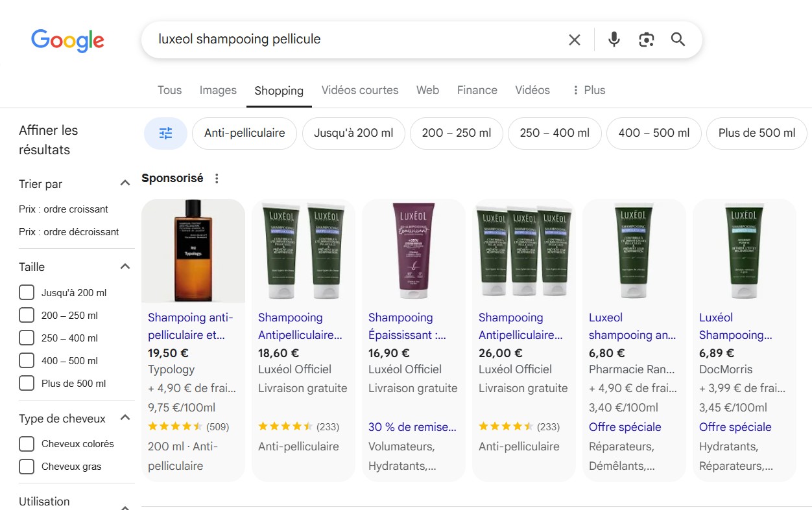Click the DocMorris seller name
The height and width of the screenshot is (510, 812).
726,369
